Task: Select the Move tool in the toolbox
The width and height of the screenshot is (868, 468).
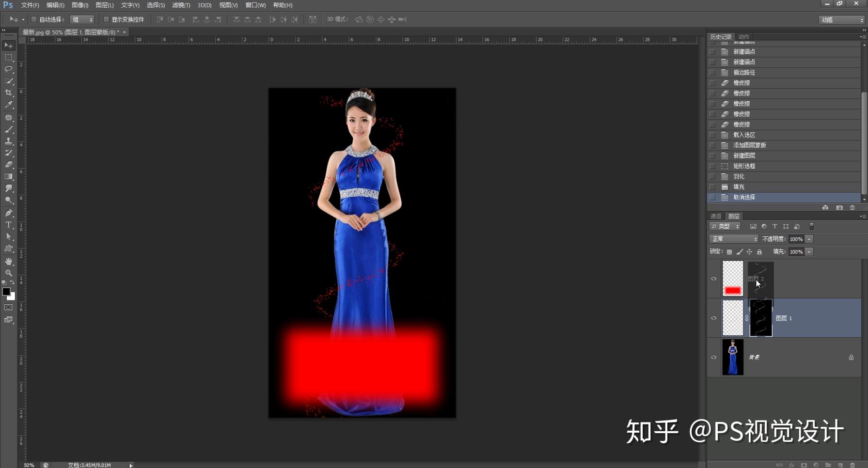Action: click(x=9, y=46)
